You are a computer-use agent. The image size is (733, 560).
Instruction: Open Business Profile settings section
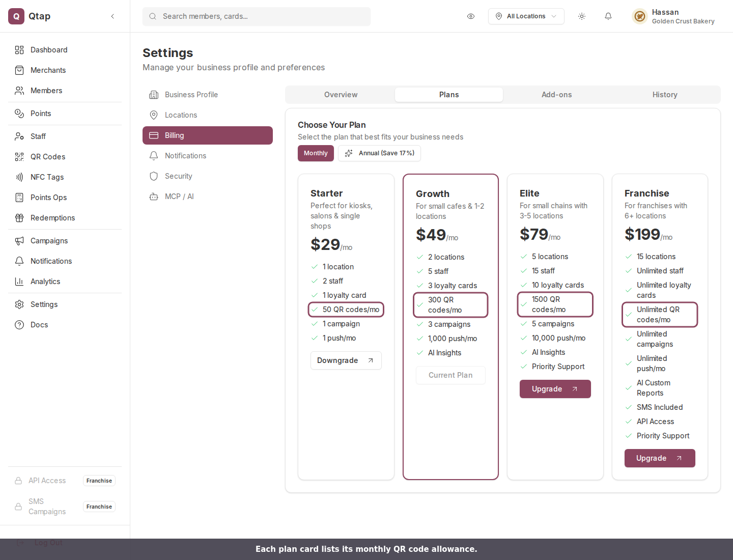pyautogui.click(x=208, y=95)
